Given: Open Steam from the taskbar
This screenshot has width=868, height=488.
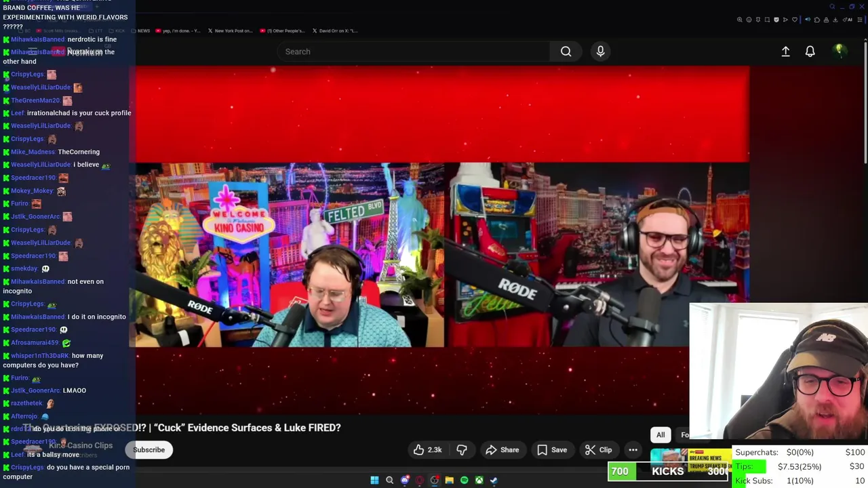Looking at the screenshot, I should pyautogui.click(x=494, y=481).
